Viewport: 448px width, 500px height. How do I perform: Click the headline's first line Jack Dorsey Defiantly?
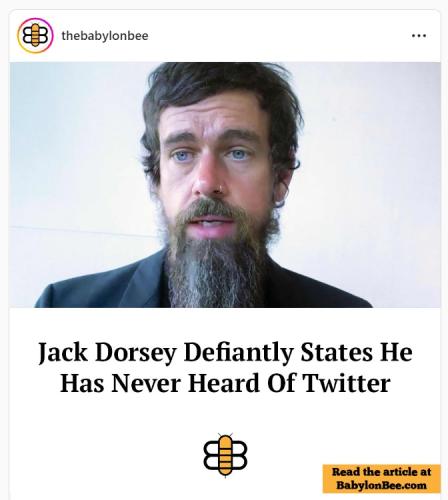[166, 352]
